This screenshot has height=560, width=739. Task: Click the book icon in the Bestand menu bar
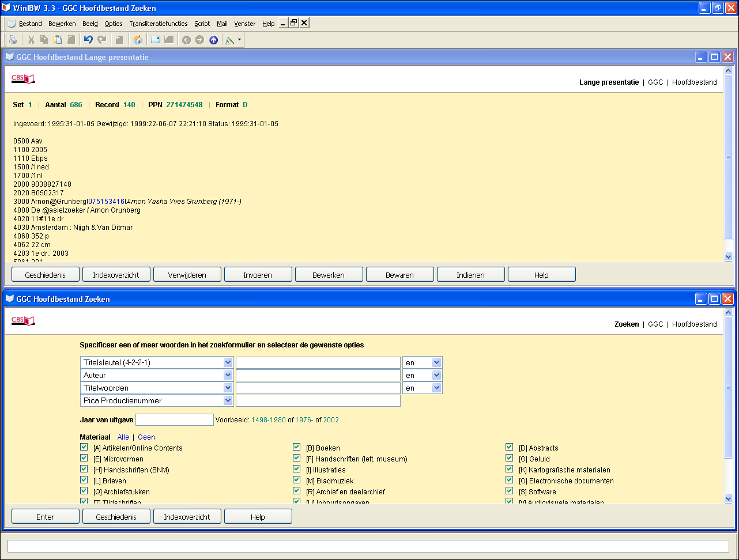pyautogui.click(x=12, y=24)
